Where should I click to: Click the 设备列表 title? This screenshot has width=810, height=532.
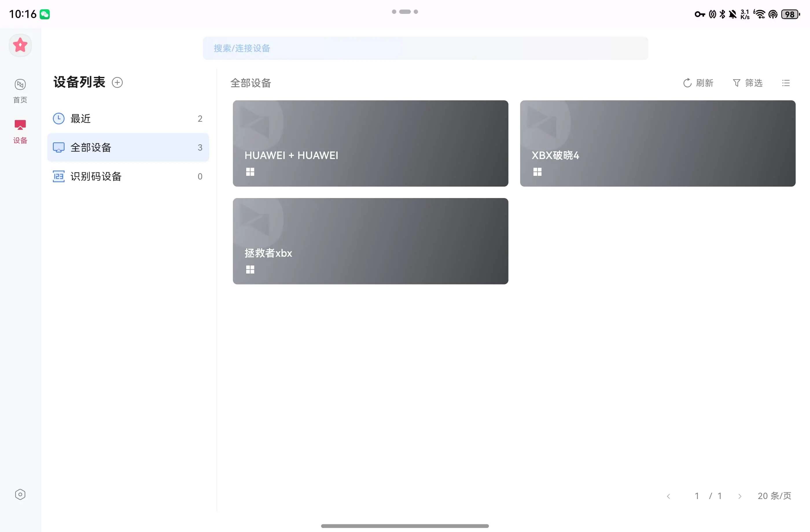[x=79, y=82]
